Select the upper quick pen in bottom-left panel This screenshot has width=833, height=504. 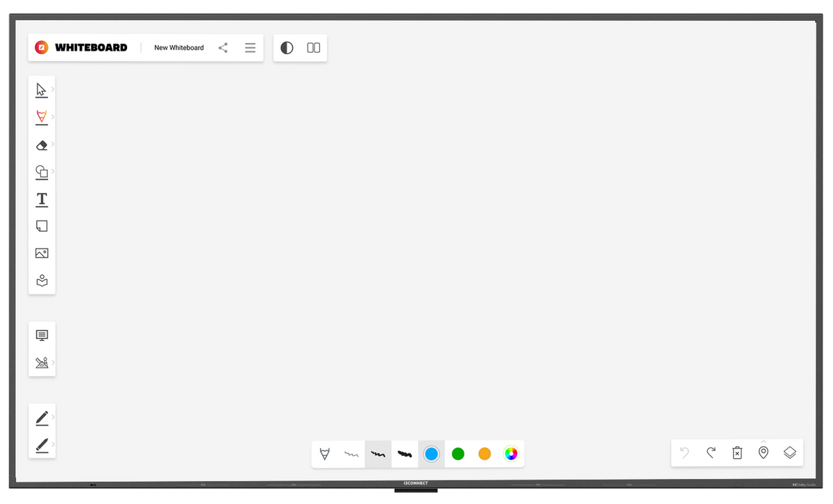point(42,418)
